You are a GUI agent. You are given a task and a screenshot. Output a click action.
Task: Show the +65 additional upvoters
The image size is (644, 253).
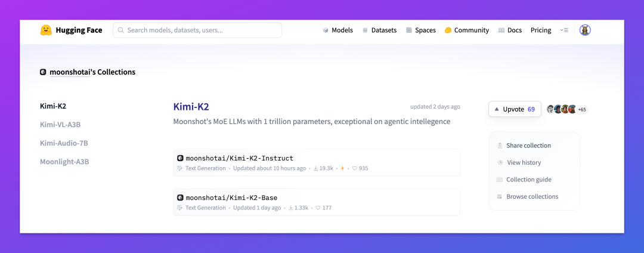(x=582, y=109)
